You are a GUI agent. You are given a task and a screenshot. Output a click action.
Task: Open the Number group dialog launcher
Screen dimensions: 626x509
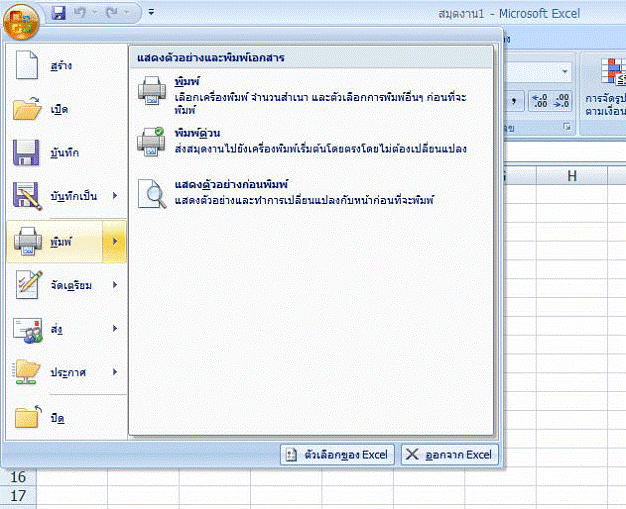567,127
